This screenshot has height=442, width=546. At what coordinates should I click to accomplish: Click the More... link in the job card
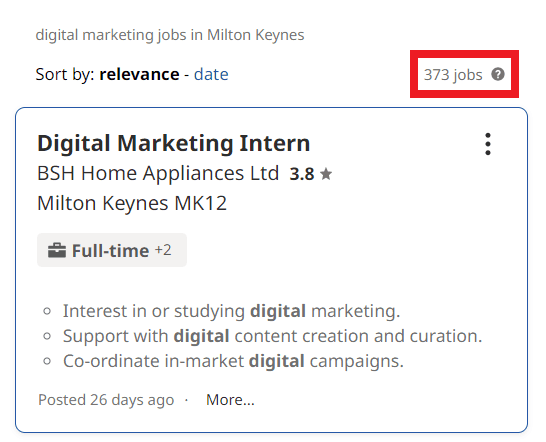coord(230,400)
